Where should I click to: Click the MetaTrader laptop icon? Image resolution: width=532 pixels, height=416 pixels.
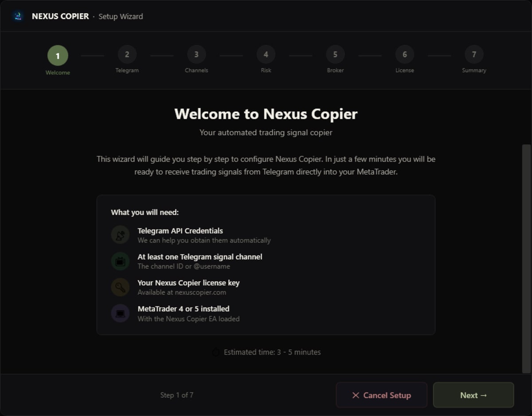[x=120, y=313]
